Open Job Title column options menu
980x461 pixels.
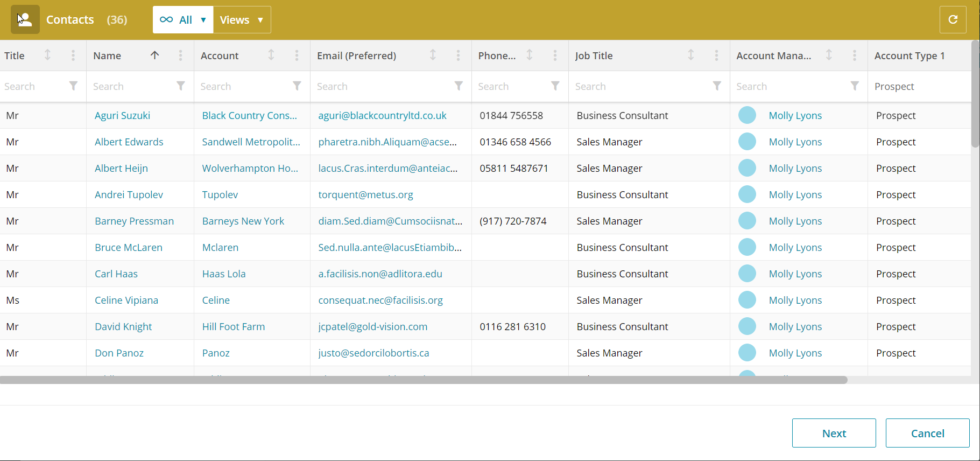coord(716,55)
